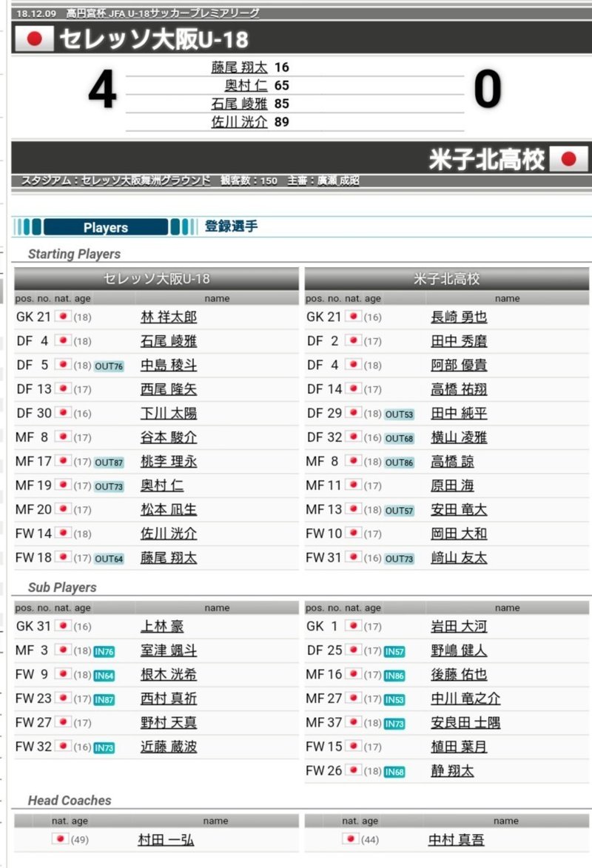
Task: Click the OUT68 badge on 横山 凌雅 row
Action: (x=400, y=438)
